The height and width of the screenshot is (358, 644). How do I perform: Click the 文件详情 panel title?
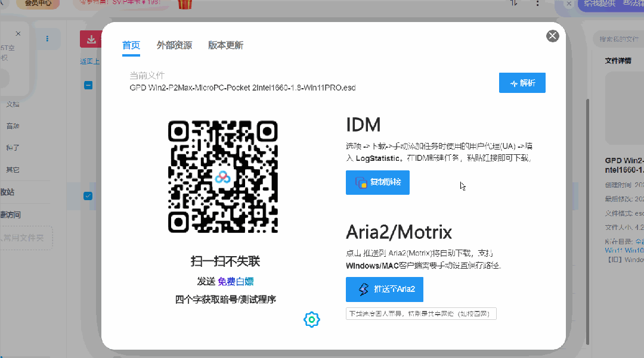(x=618, y=61)
